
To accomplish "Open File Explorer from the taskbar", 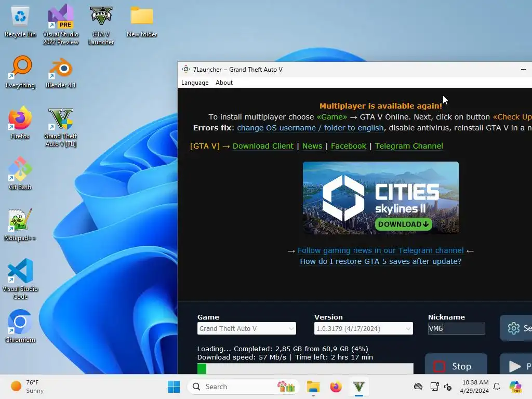I will 313,387.
